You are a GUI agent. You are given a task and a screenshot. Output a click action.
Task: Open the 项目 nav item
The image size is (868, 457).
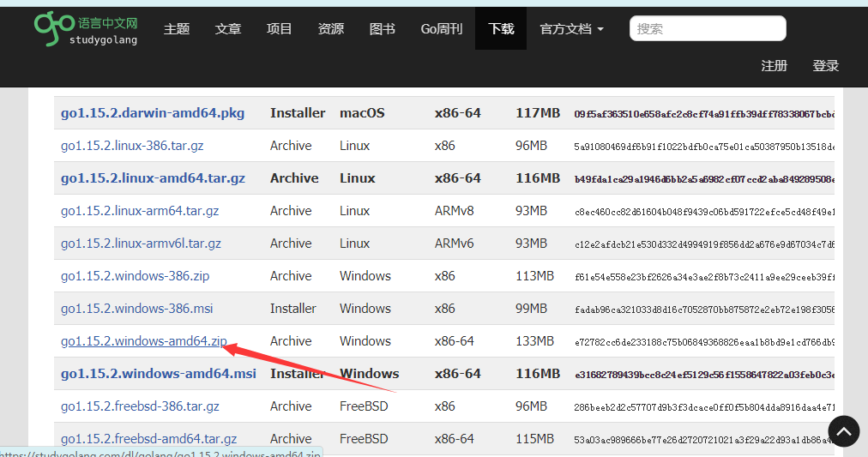point(279,29)
